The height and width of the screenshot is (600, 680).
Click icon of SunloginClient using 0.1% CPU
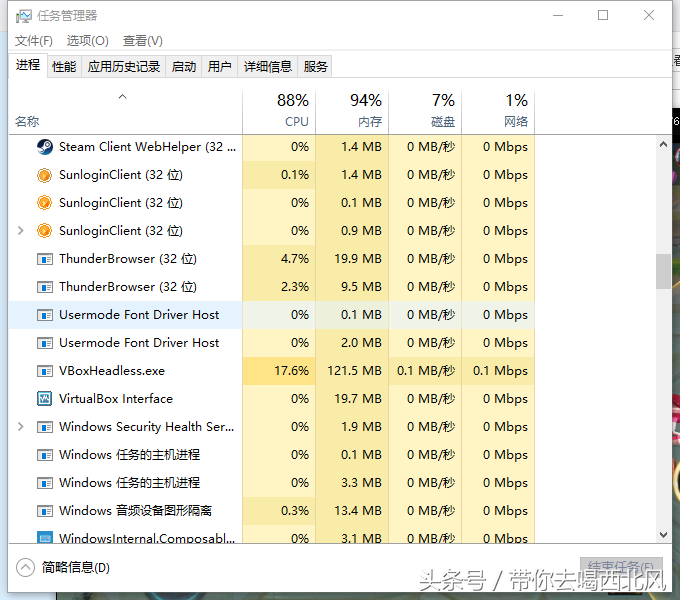pyautogui.click(x=44, y=175)
